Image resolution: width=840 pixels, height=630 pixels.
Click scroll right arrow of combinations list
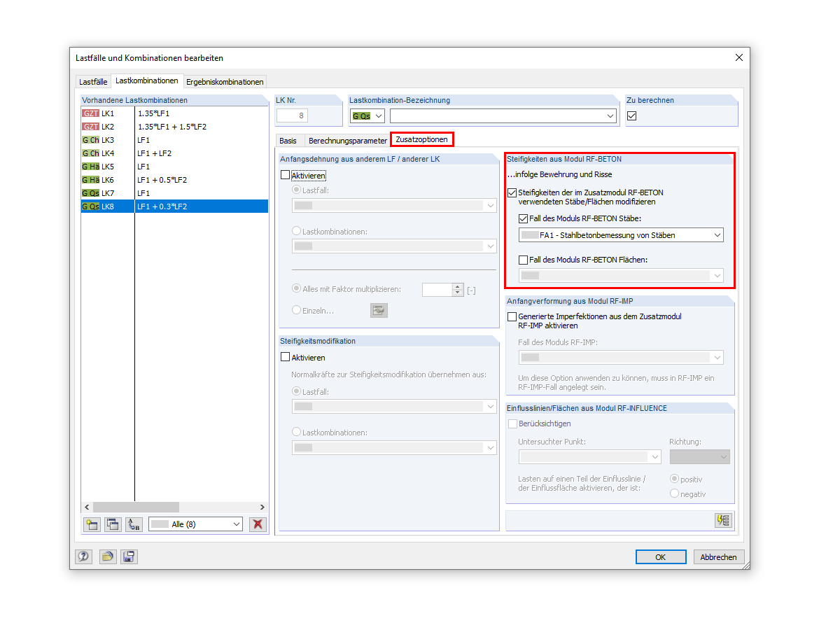(x=262, y=507)
